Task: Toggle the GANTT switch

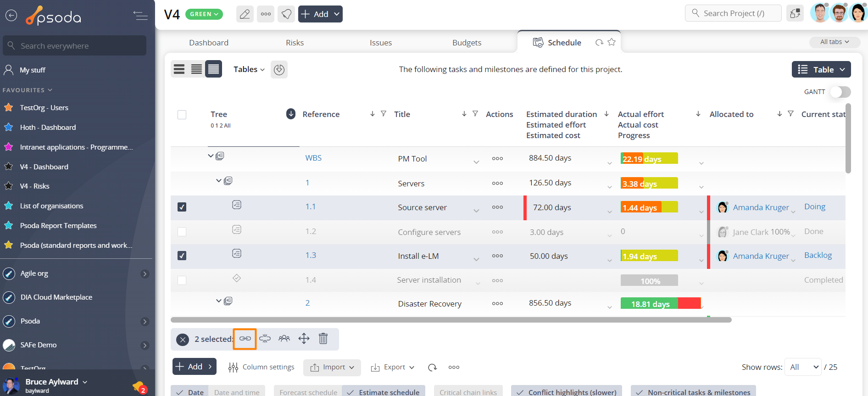Action: point(840,92)
